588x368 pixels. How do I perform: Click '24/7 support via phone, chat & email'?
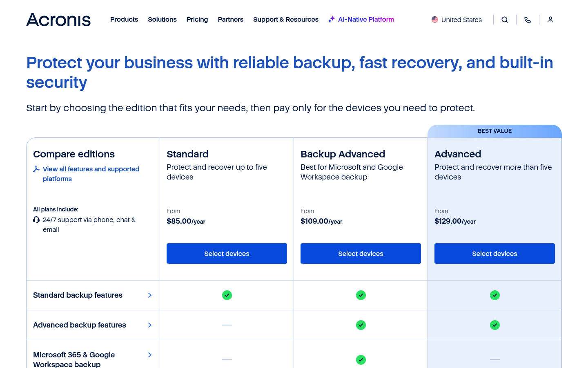tap(89, 224)
